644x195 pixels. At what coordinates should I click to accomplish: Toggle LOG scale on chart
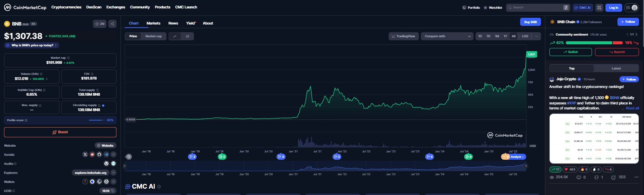[525, 36]
